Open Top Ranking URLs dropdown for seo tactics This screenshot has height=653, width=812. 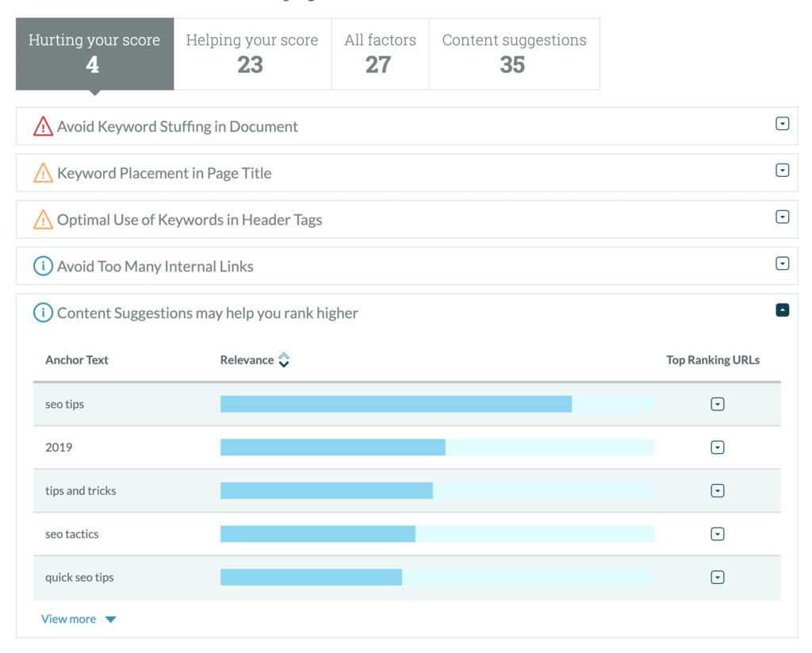tap(718, 534)
